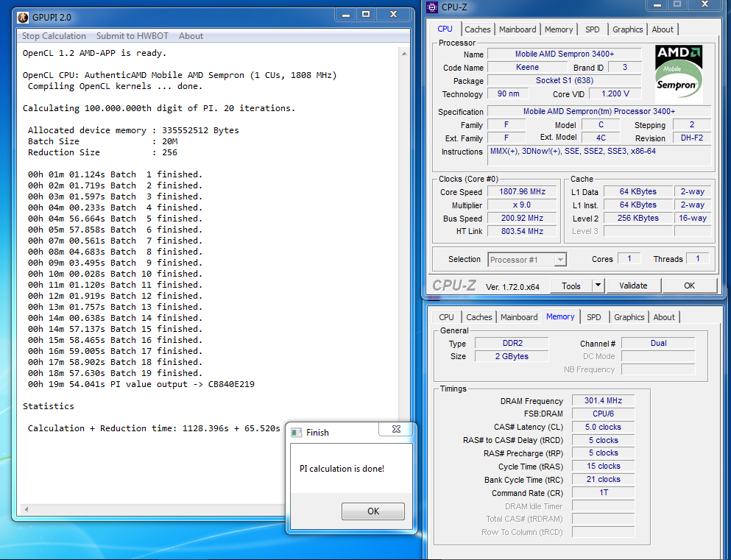Select CPU tab in lower CPU-Z window
The width and height of the screenshot is (731, 560).
click(446, 317)
